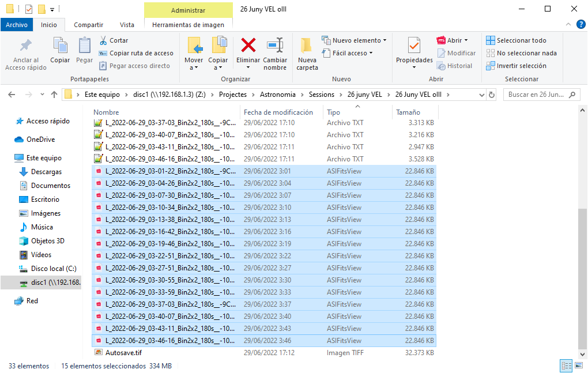
Task: Sort files by Nombre column header
Action: click(x=106, y=112)
